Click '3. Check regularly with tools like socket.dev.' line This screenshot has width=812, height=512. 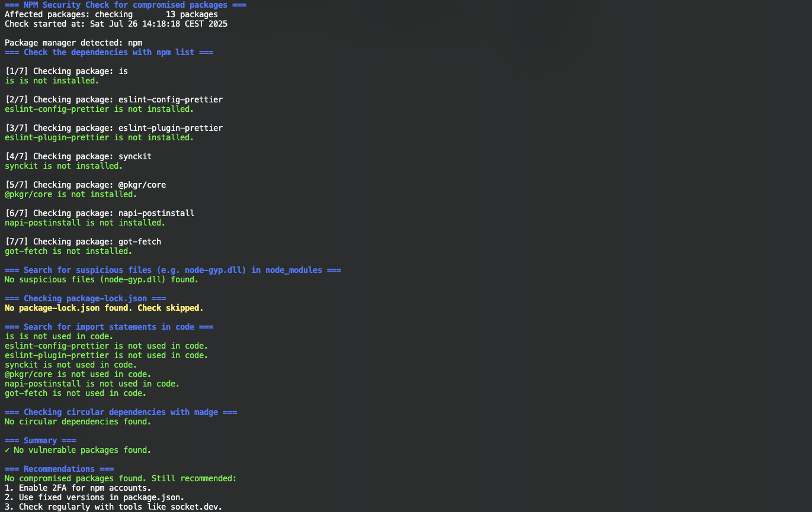coord(114,507)
